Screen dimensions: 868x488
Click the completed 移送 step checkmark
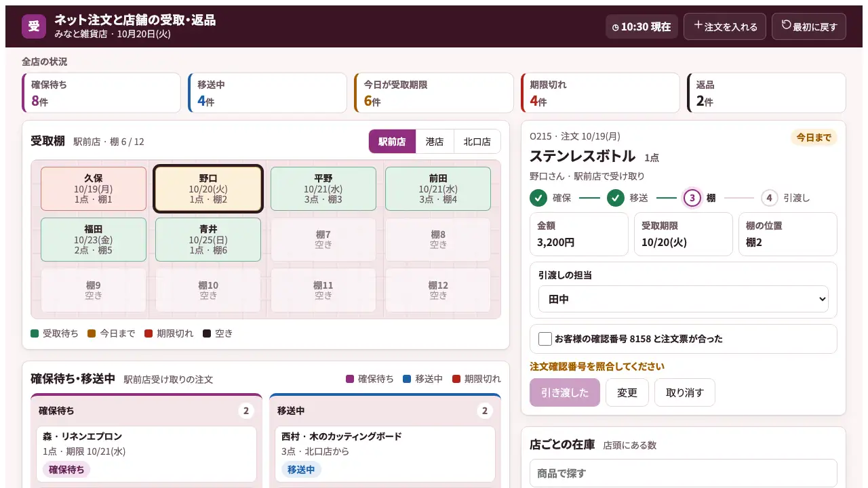coord(616,198)
